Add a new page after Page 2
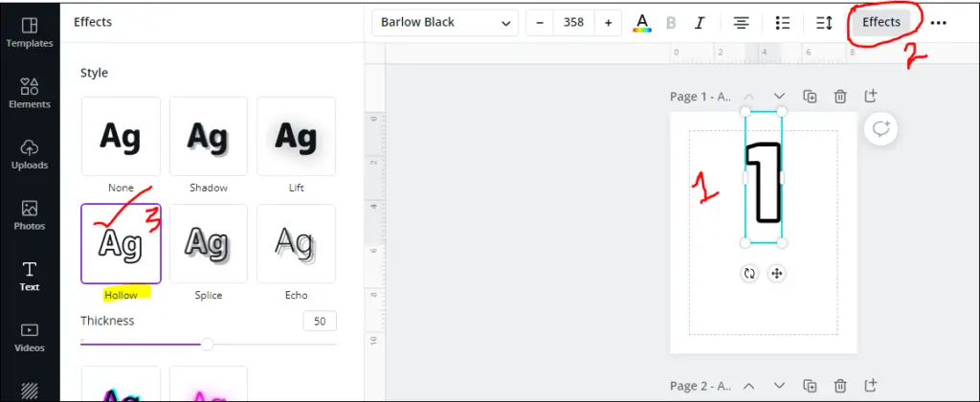The width and height of the screenshot is (980, 402). point(871,386)
